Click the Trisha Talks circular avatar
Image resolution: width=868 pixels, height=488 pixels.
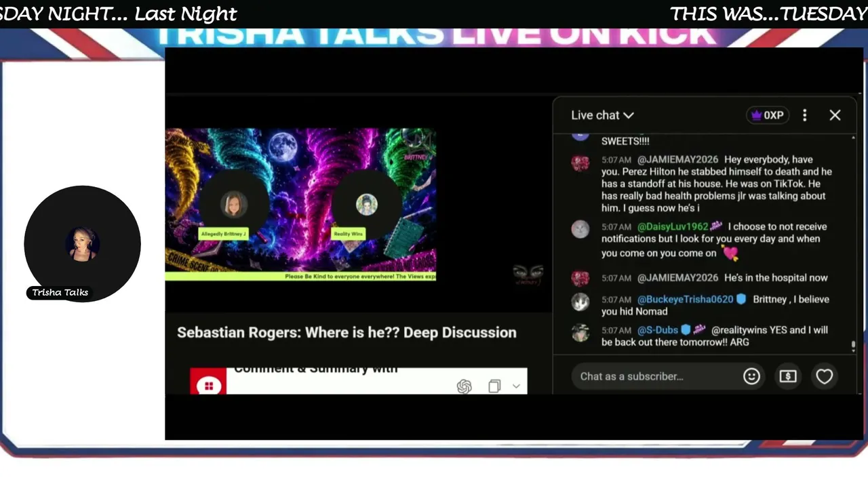click(x=82, y=243)
